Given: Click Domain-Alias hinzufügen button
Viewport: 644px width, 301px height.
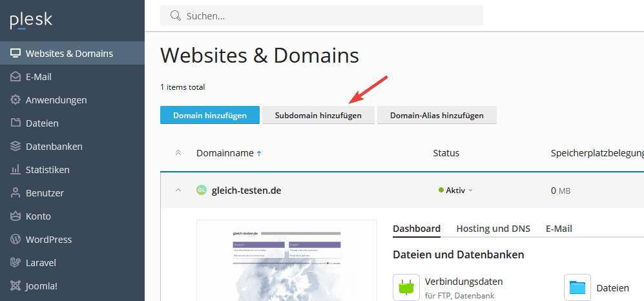Looking at the screenshot, I should point(437,115).
